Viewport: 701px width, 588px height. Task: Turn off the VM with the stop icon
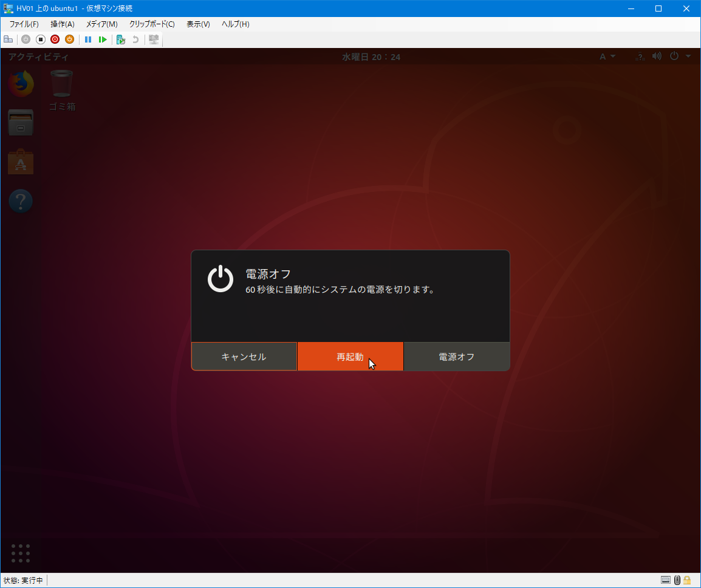41,39
